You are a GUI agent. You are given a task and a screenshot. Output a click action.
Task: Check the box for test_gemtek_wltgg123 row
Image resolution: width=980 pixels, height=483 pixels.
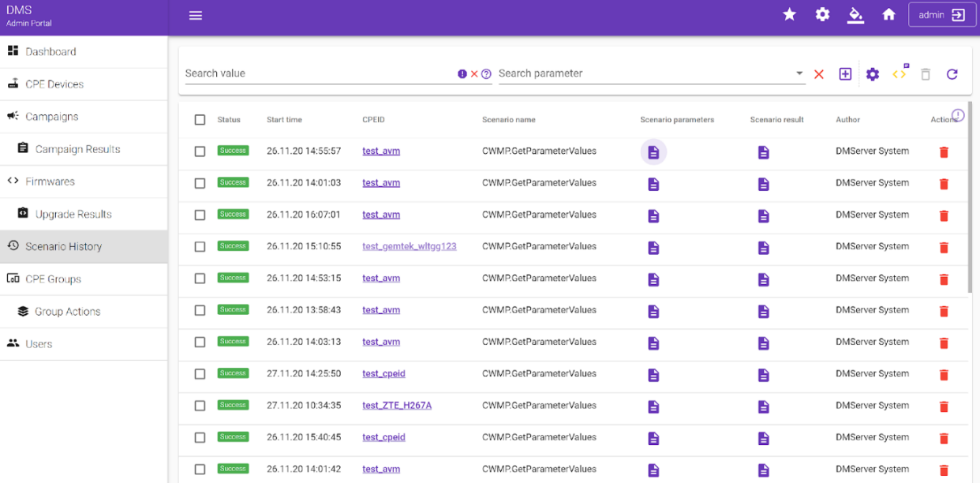(200, 247)
